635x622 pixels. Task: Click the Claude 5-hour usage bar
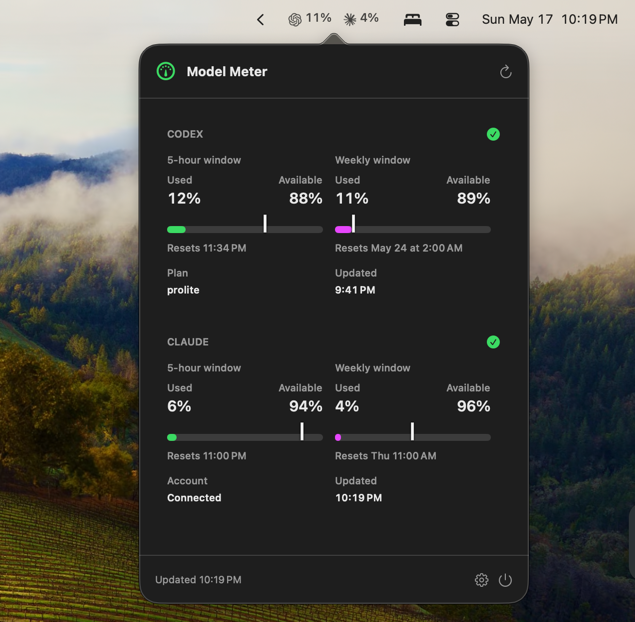pos(245,437)
